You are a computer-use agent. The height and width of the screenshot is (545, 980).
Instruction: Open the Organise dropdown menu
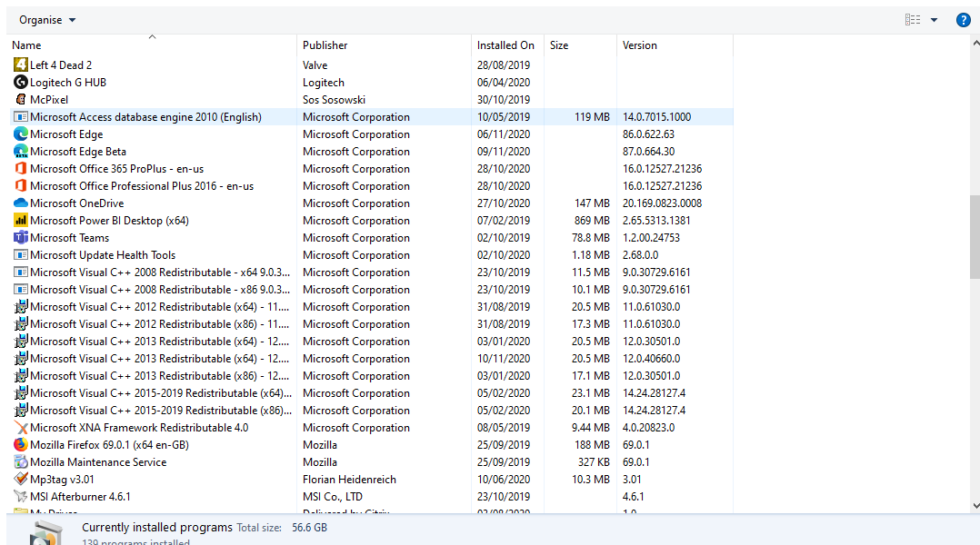47,20
